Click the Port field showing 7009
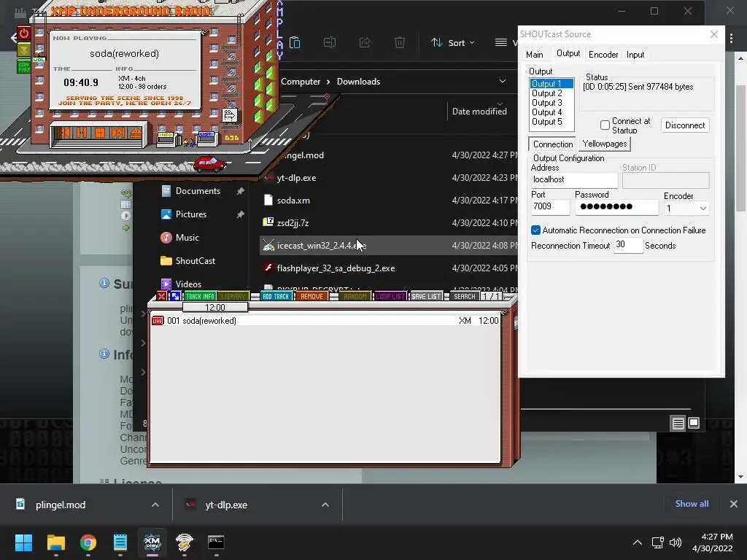This screenshot has height=560, width=747. point(550,206)
